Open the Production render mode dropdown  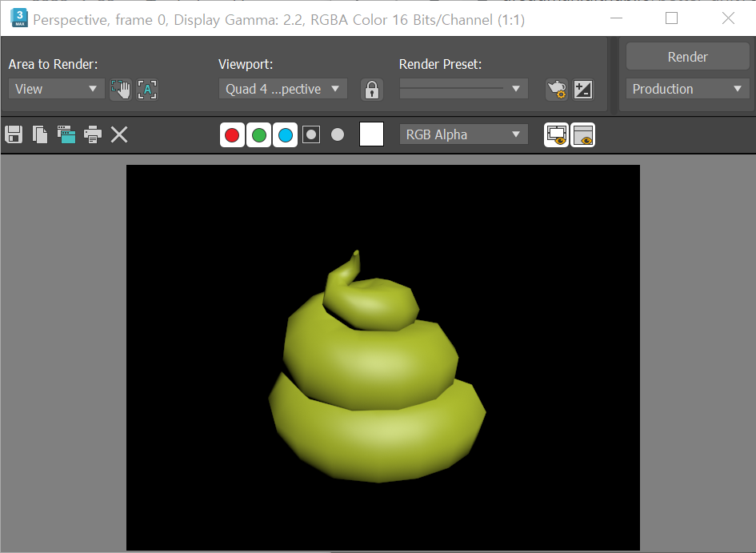(687, 89)
